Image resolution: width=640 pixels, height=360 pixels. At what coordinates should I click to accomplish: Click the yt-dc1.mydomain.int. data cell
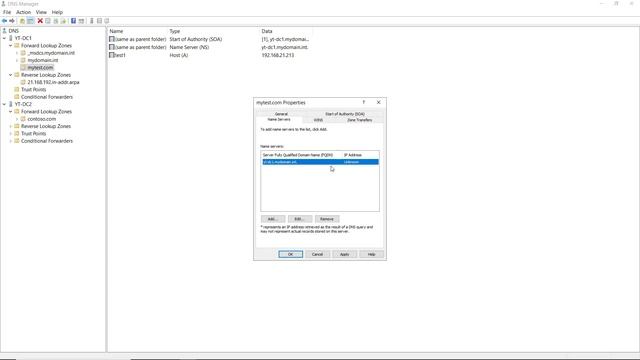(x=285, y=47)
